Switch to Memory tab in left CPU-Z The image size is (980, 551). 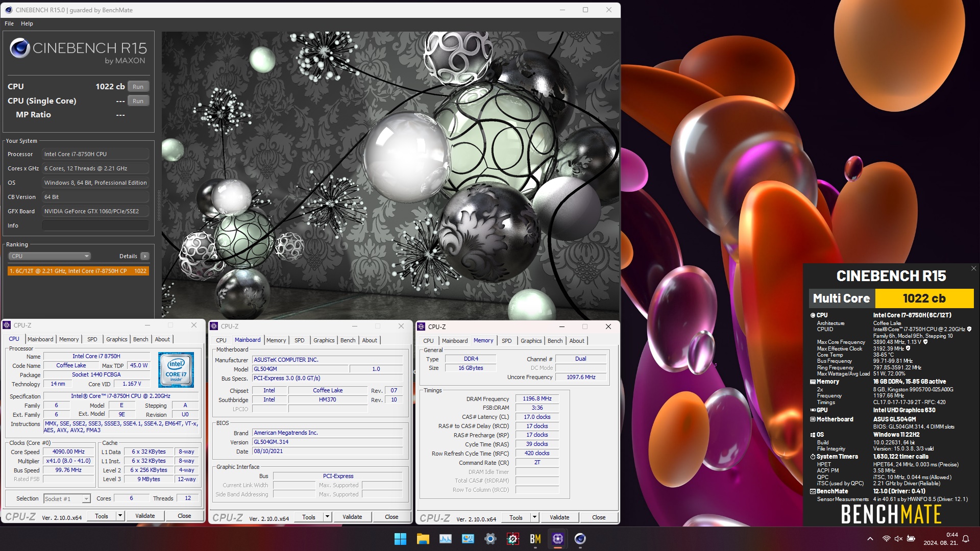click(69, 339)
